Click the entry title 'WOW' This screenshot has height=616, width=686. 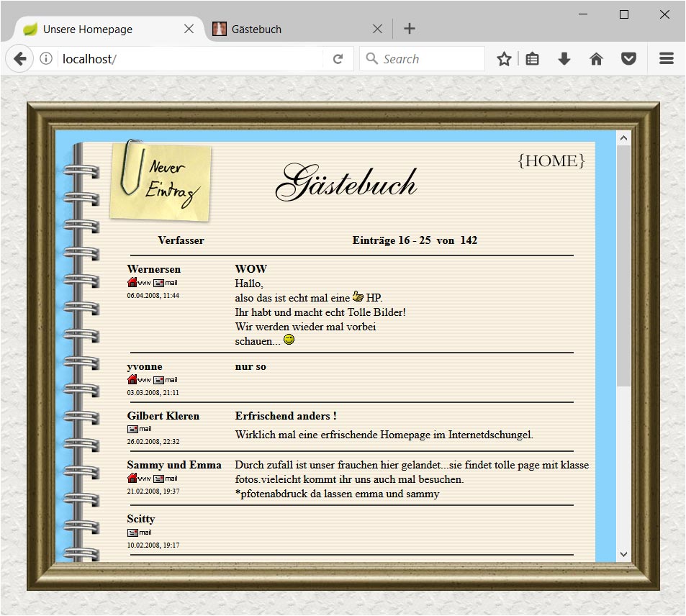pyautogui.click(x=251, y=269)
